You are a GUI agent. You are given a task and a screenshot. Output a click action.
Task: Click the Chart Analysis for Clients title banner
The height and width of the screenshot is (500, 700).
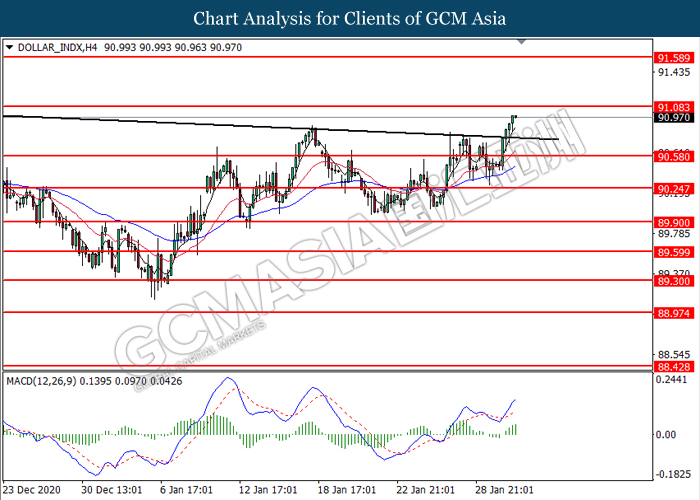point(349,18)
